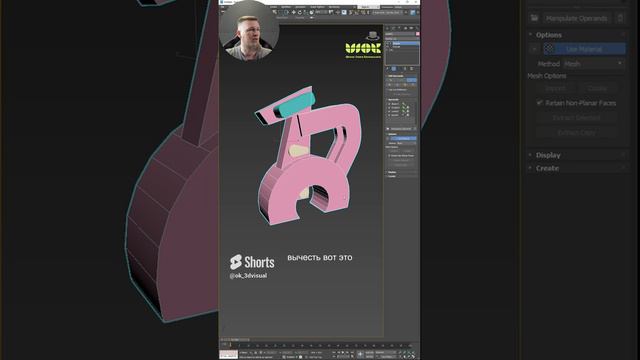Screen dimensions: 640x360
Task: Click Manipulate Operands in the enlarged right panel
Action: click(576, 18)
